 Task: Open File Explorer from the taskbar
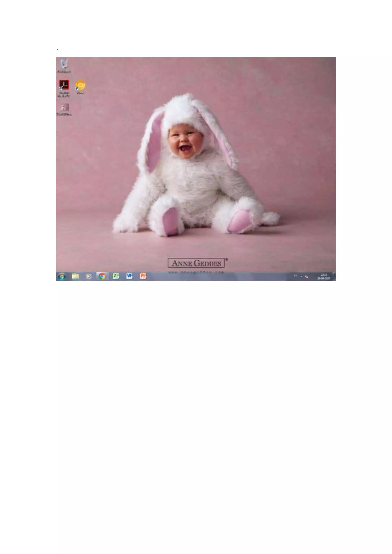click(75, 276)
